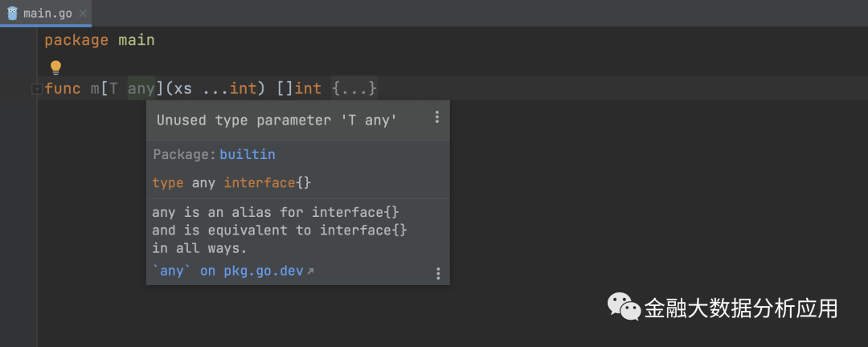Click 'type any interface{}' definition in popup
This screenshot has height=347, width=868.
[x=231, y=183]
